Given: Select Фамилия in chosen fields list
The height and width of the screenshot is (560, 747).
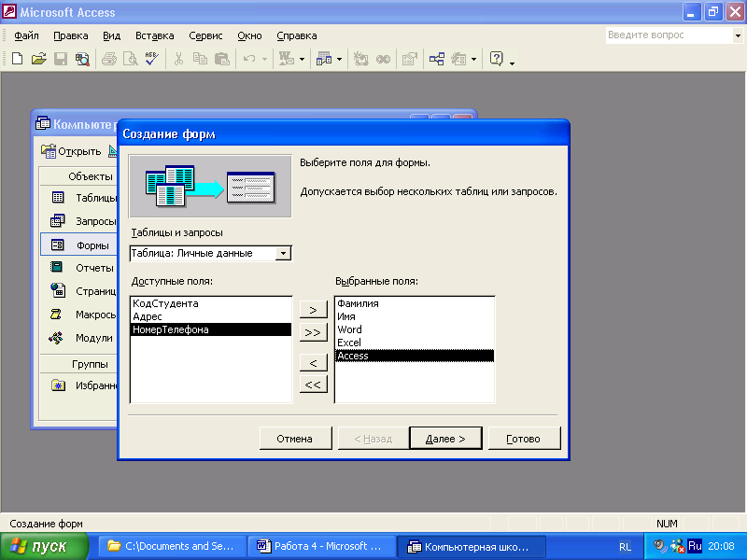Looking at the screenshot, I should pos(415,303).
